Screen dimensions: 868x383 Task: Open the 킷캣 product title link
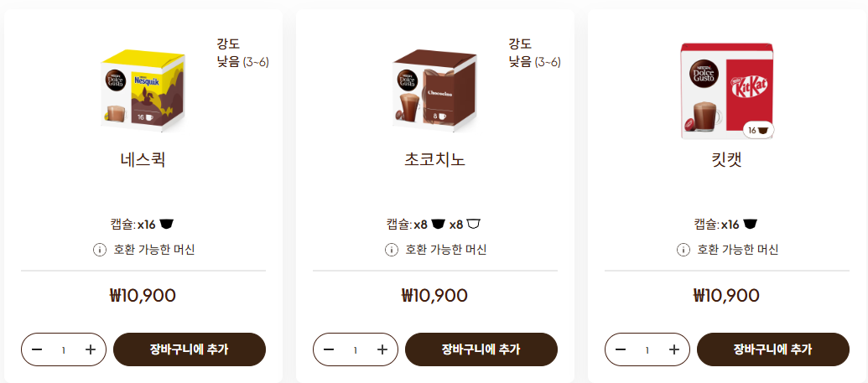[x=726, y=159]
